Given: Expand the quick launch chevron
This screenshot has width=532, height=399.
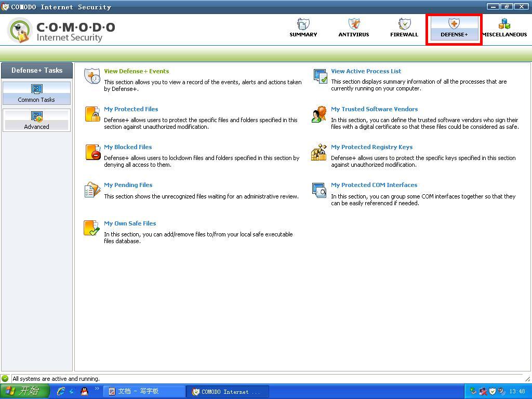Looking at the screenshot, I should click(x=97, y=389).
